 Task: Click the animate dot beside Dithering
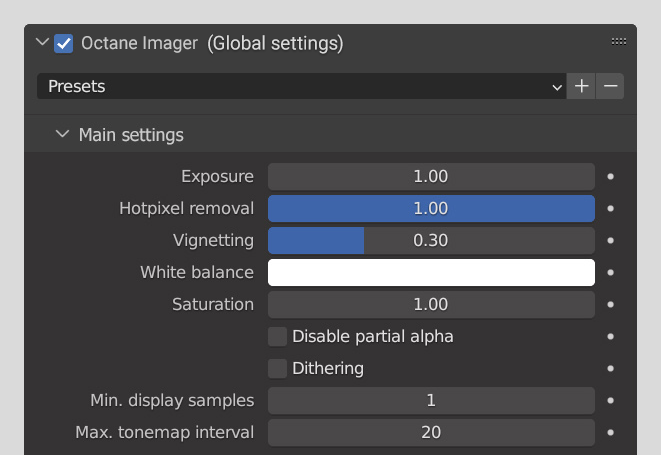tap(610, 369)
